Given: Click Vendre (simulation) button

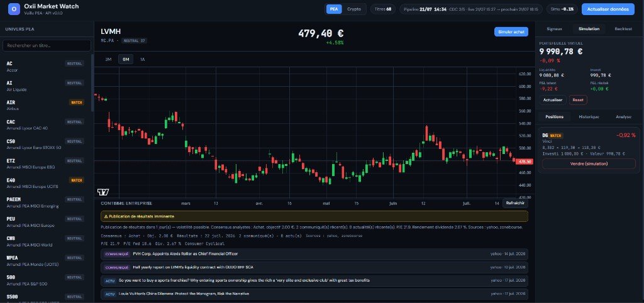Looking at the screenshot, I should (589, 163).
